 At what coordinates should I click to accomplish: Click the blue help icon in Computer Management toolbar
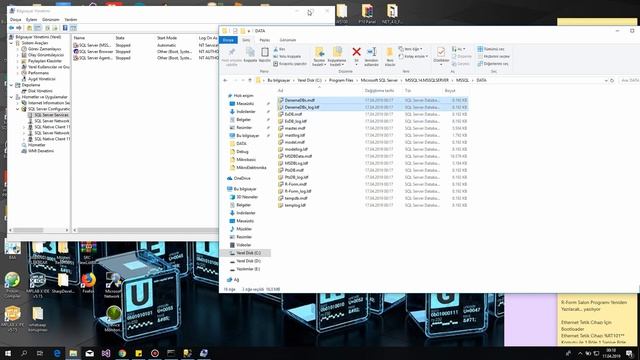click(x=65, y=28)
